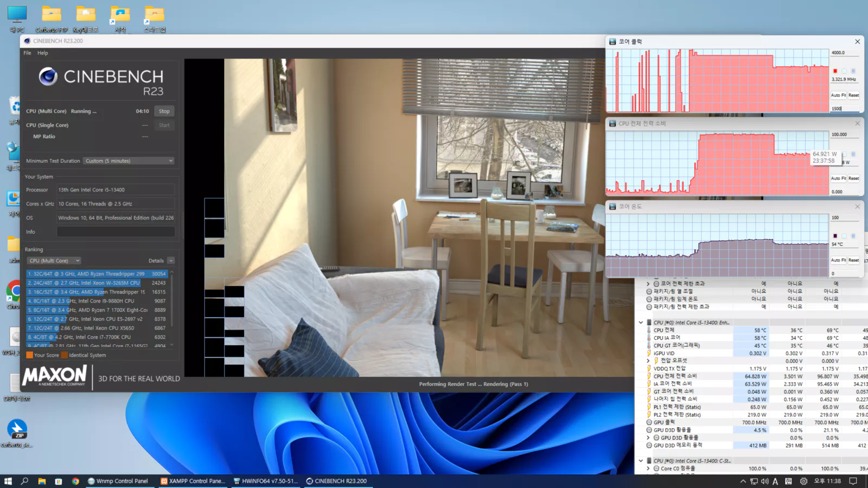Select ranking row AMD Ryzen Threadripper 30054
The image size is (868, 488).
click(x=97, y=274)
